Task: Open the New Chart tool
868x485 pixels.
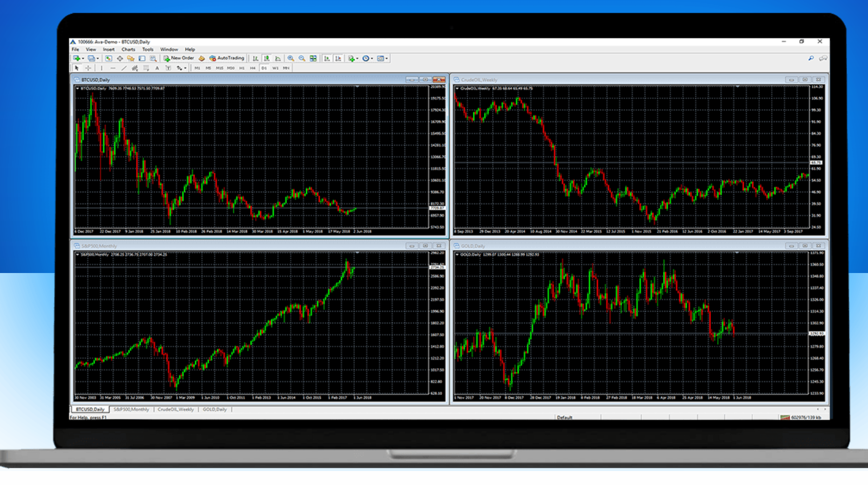Action: pyautogui.click(x=76, y=58)
